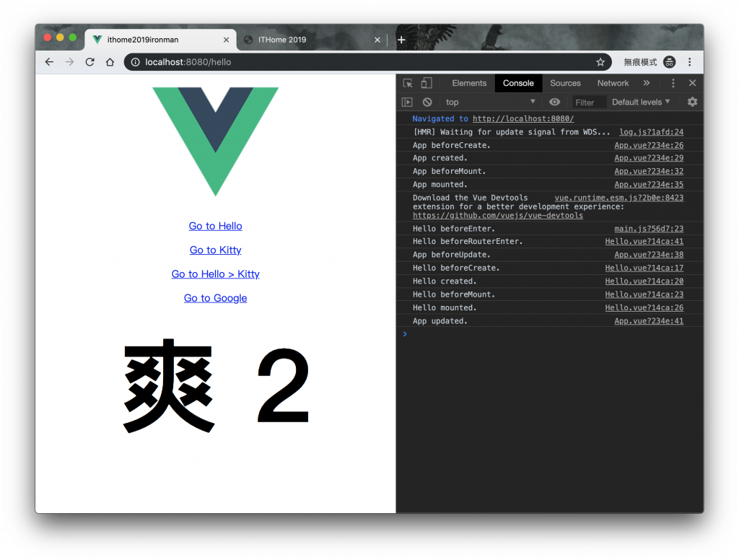Open the browser home page icon
Viewport: 739px width, 560px height.
[110, 62]
